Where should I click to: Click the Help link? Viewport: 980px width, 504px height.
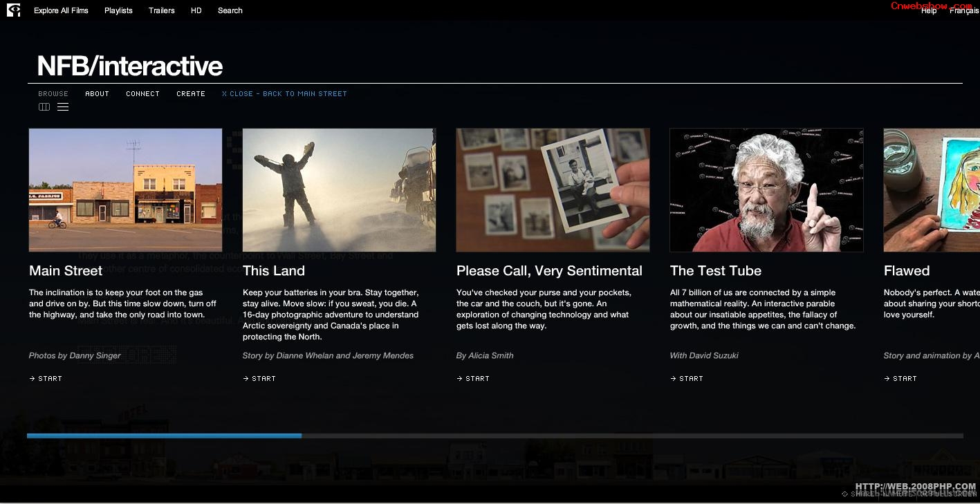pyautogui.click(x=929, y=10)
